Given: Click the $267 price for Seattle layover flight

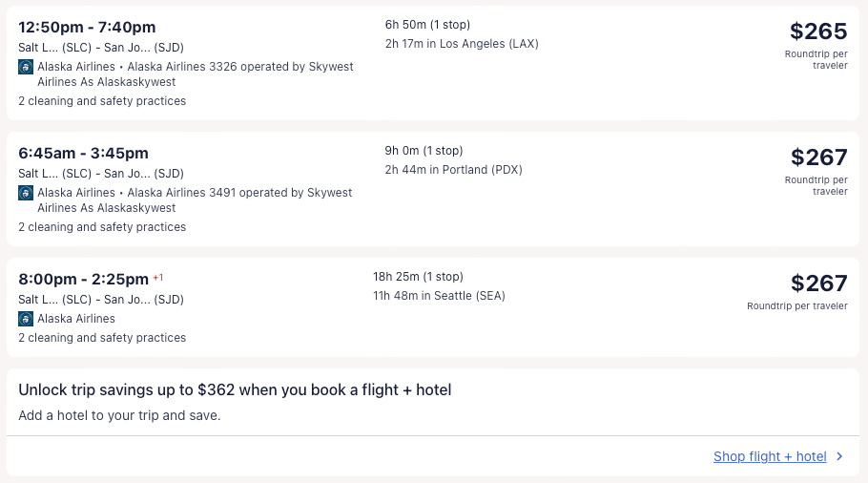Looking at the screenshot, I should pyautogui.click(x=818, y=283).
